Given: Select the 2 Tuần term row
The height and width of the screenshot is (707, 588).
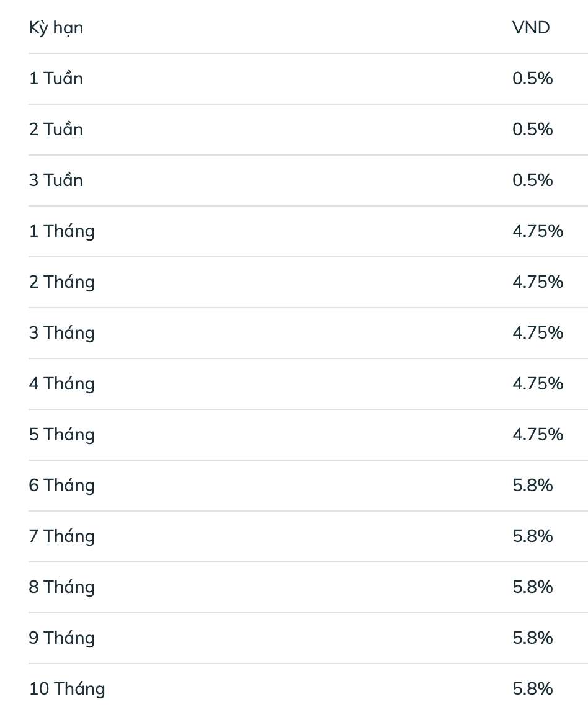Looking at the screenshot, I should (x=56, y=130).
